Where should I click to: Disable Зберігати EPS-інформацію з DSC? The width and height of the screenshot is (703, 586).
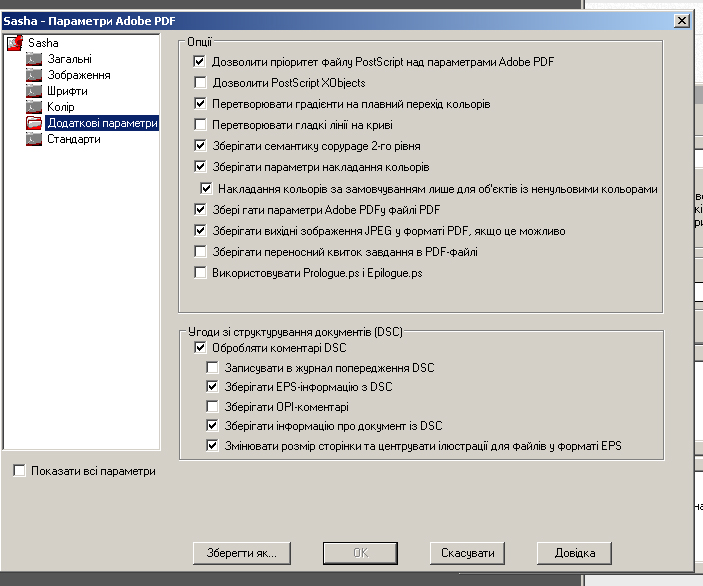(x=212, y=387)
